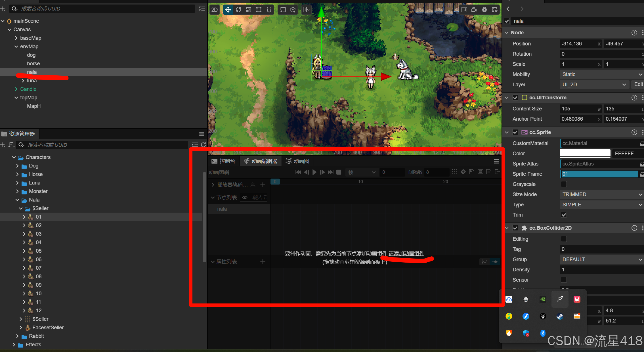Click the refresh icon in assets panel

(203, 145)
